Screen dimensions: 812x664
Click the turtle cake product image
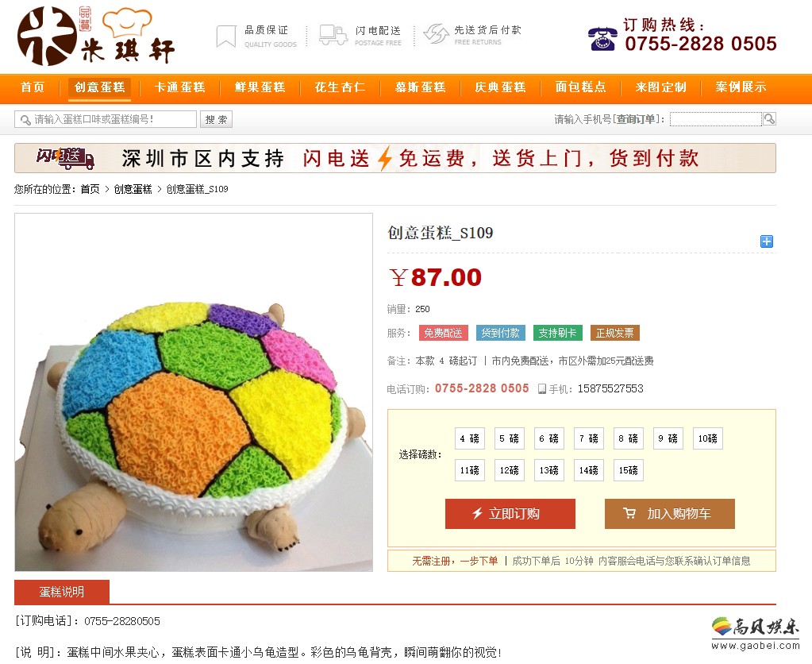point(194,392)
